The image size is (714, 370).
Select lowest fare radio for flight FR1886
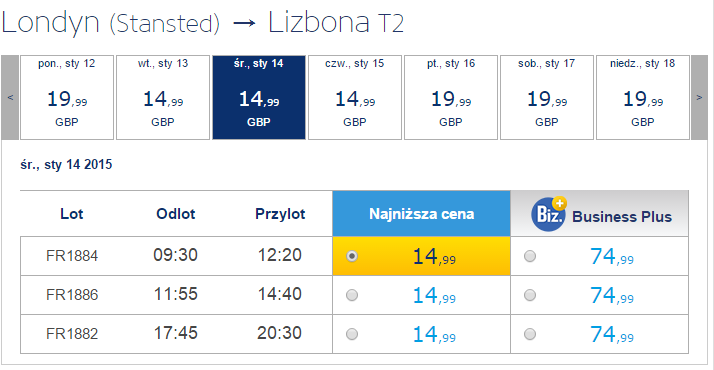[x=352, y=295]
